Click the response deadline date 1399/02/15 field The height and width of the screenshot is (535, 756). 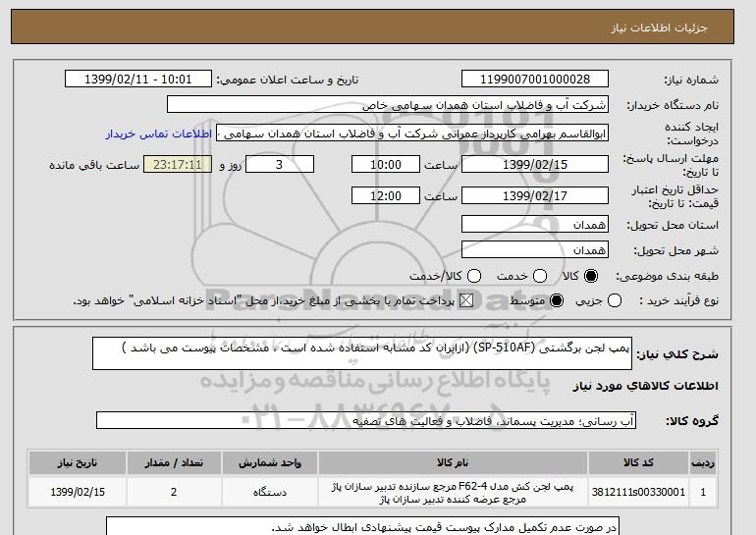[535, 164]
